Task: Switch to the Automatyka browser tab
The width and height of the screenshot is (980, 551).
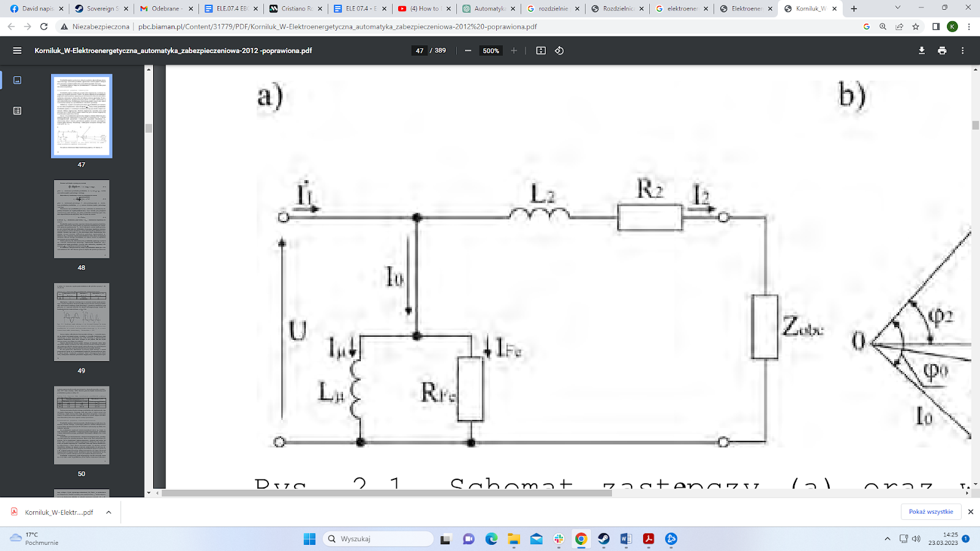Action: click(488, 9)
